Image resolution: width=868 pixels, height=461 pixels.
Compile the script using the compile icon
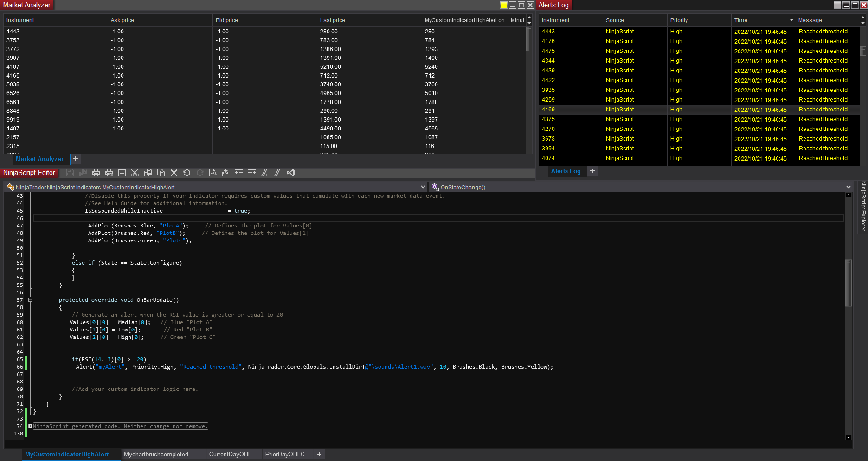(226, 173)
